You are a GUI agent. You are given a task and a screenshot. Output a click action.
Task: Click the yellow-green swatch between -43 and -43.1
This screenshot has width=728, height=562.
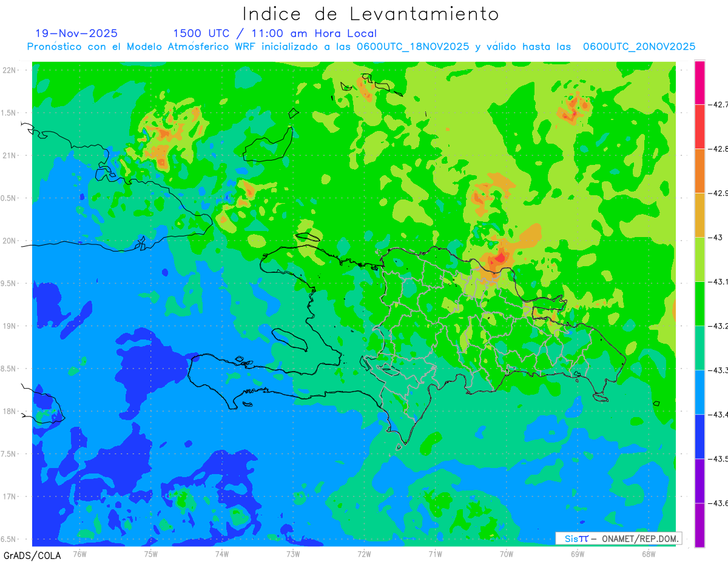click(x=699, y=259)
